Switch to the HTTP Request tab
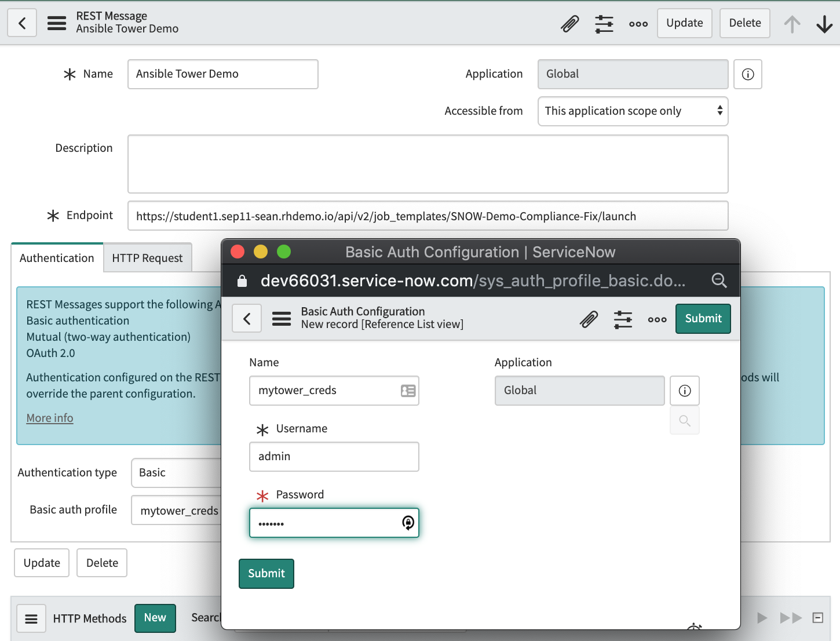This screenshot has height=641, width=840. (x=147, y=257)
